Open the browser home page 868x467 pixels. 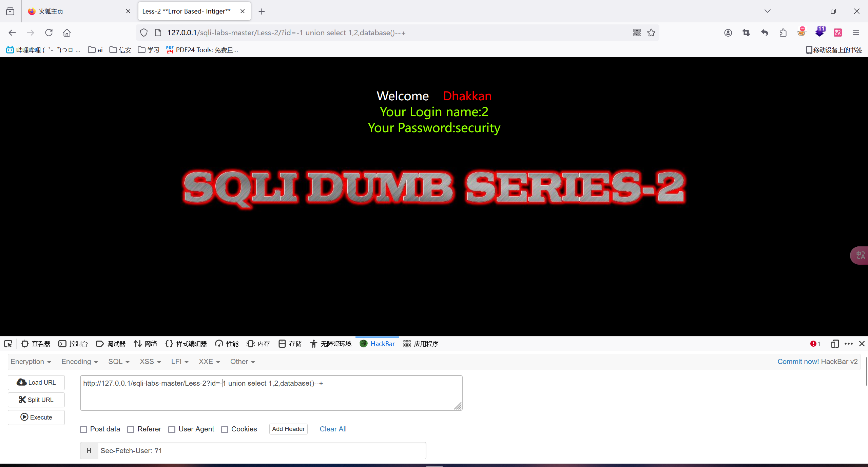tap(67, 33)
